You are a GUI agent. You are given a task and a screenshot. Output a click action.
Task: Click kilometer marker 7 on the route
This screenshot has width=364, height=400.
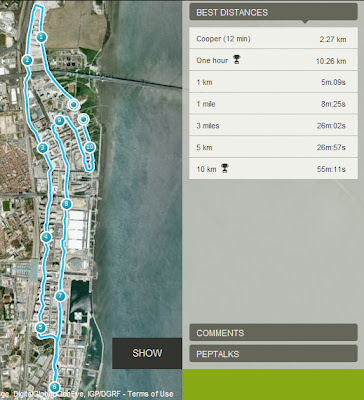tap(60, 296)
